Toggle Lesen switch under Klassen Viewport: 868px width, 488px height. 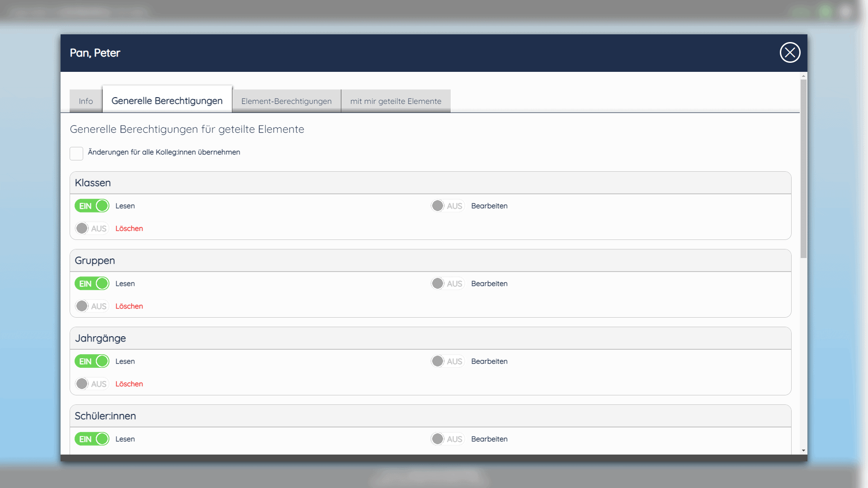click(x=92, y=206)
